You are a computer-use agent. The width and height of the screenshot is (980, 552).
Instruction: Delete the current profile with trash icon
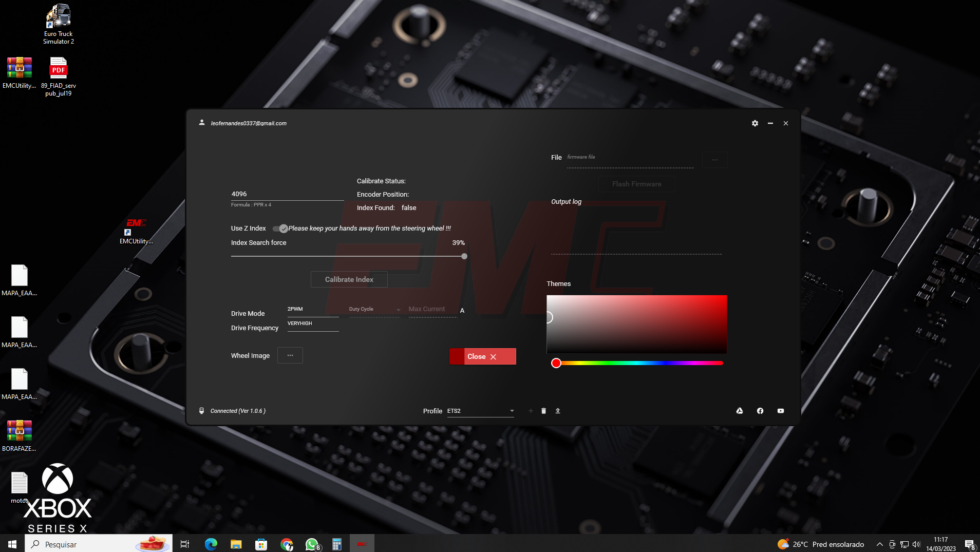click(543, 411)
